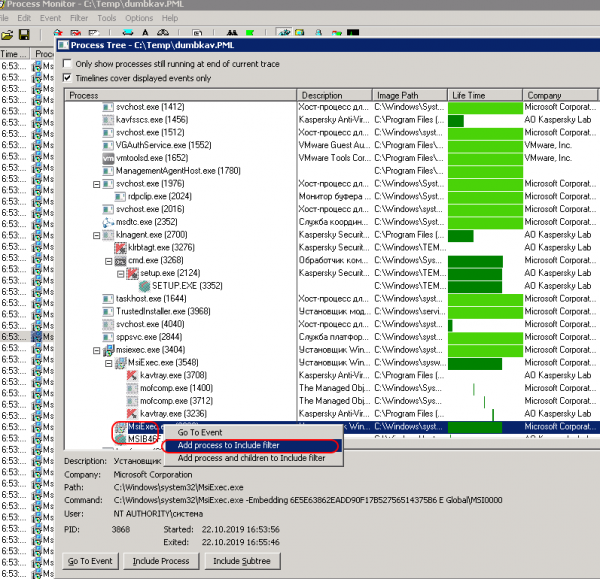Select the klnagent.exe process icon
Screen dimensions: 600x579
[109, 235]
